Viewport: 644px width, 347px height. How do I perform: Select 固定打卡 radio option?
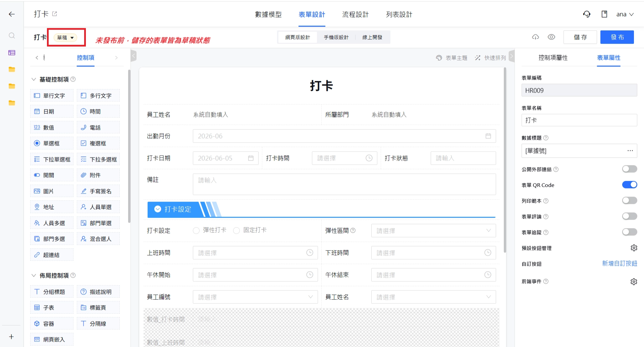point(236,230)
